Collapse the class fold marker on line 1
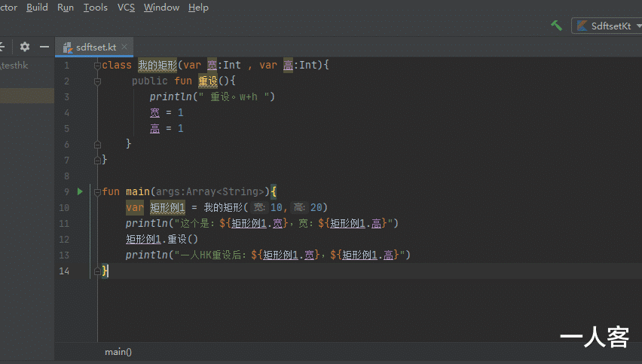The image size is (642, 364). pos(97,65)
